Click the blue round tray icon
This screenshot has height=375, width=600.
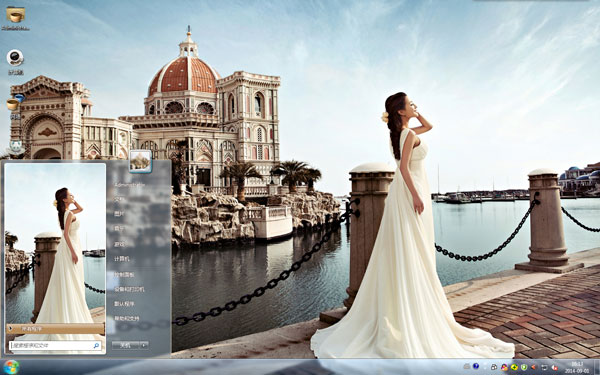[476, 366]
